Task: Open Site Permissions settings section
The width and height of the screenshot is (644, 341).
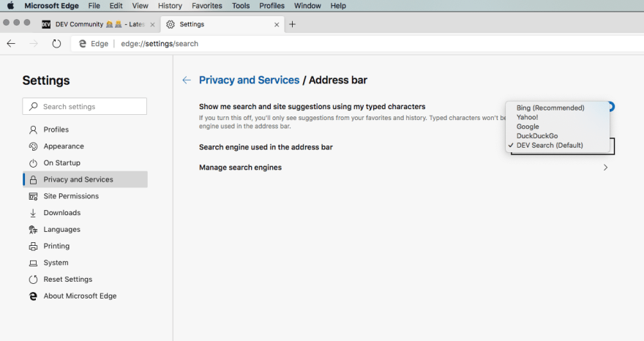Action: tap(85, 196)
